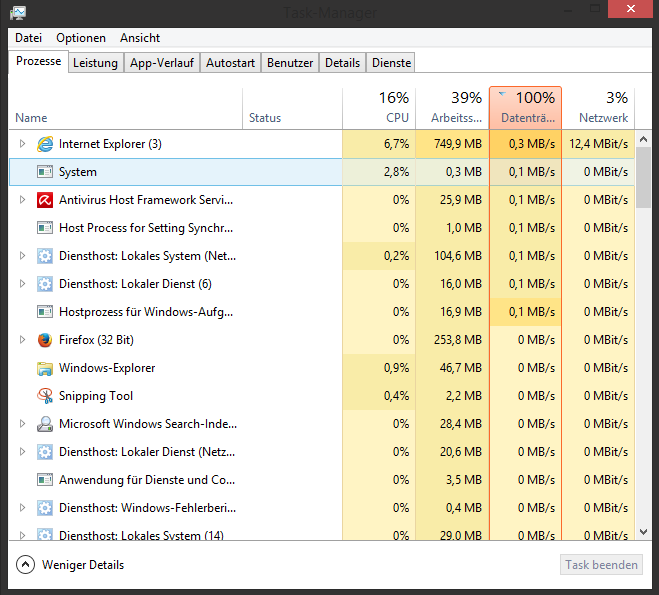Viewport: 659px width, 595px height.
Task: Switch to the App-Verlauf tab
Action: (x=162, y=63)
